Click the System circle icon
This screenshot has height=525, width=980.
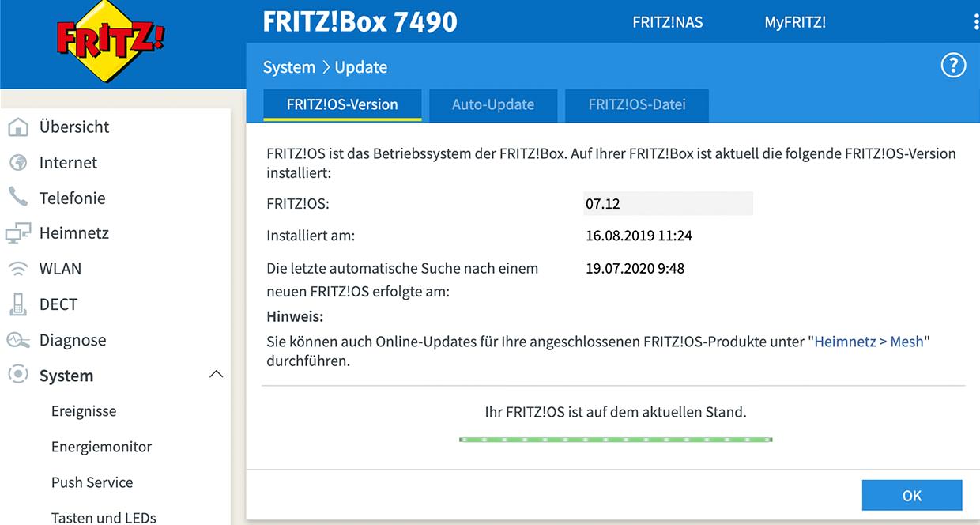[x=18, y=375]
